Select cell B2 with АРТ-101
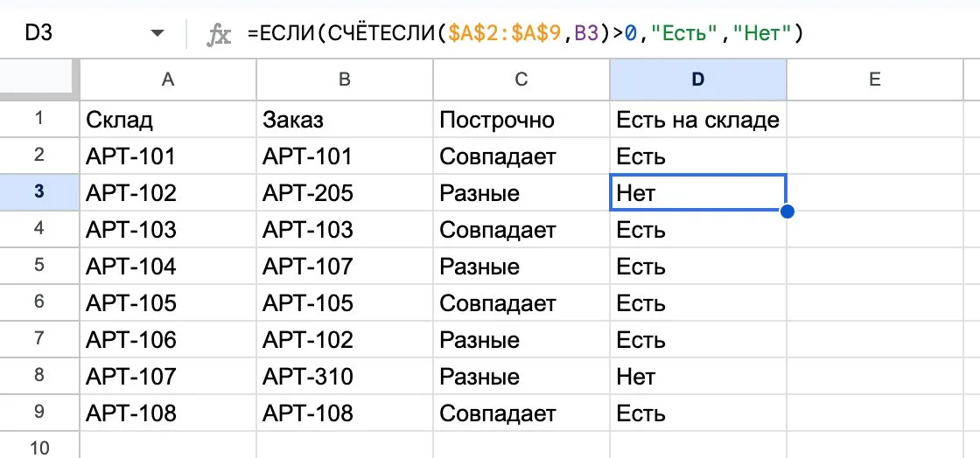Viewport: 980px width, 458px height. [x=345, y=156]
